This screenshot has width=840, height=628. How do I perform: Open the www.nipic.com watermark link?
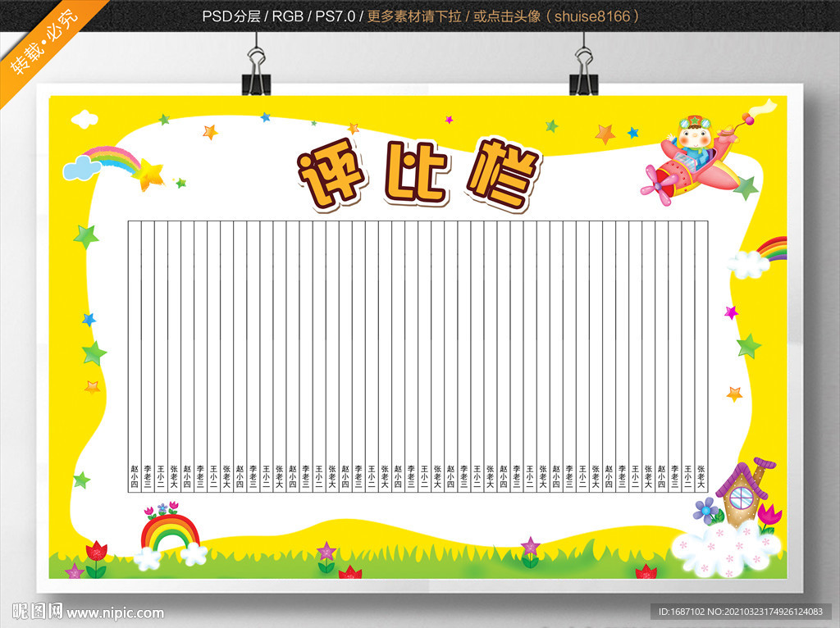tap(115, 612)
